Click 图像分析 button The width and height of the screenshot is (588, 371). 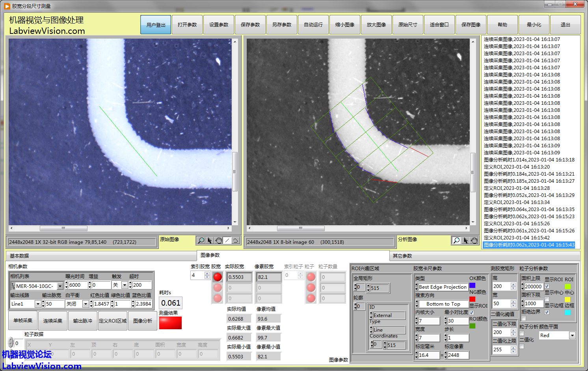pyautogui.click(x=142, y=321)
